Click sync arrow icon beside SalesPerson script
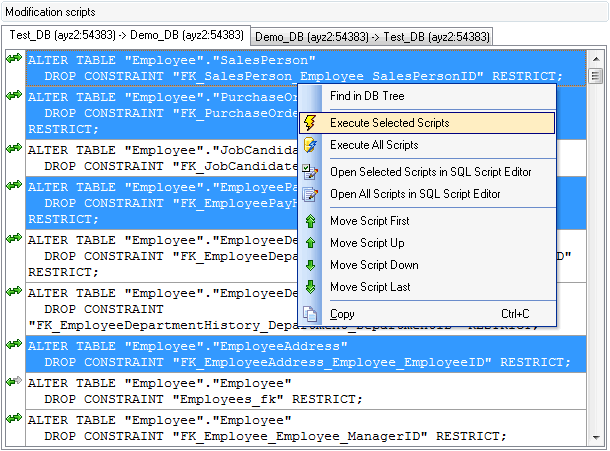The width and height of the screenshot is (610, 451). (x=14, y=60)
